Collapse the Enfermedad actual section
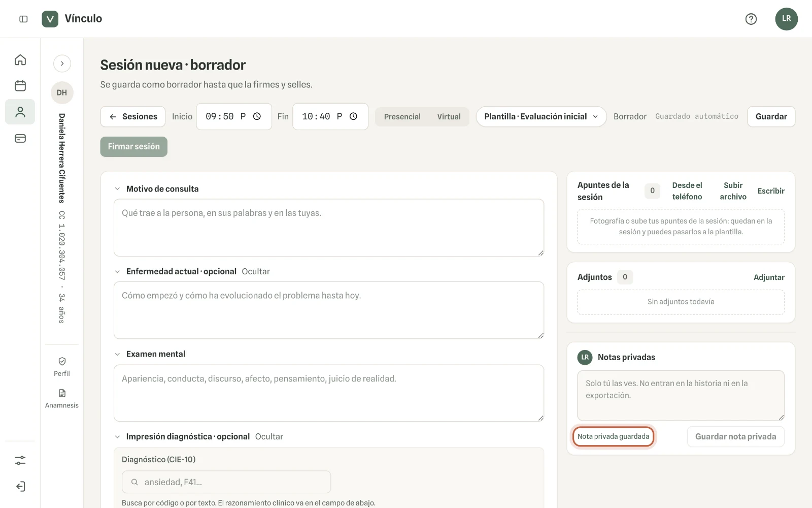This screenshot has width=812, height=508. tap(117, 272)
